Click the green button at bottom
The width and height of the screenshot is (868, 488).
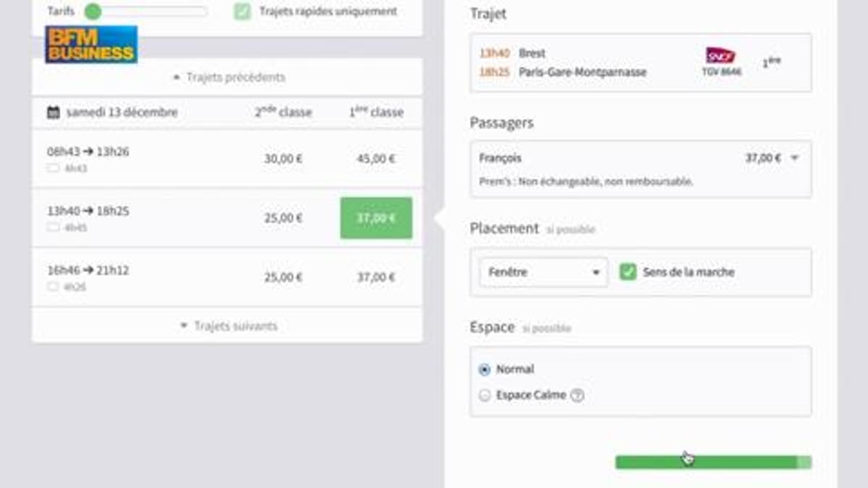tap(712, 462)
